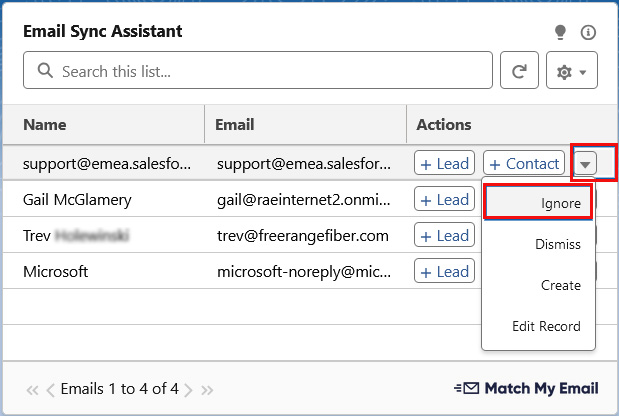Choose Dismiss in the actions menu
This screenshot has height=416, width=619.
539,244
